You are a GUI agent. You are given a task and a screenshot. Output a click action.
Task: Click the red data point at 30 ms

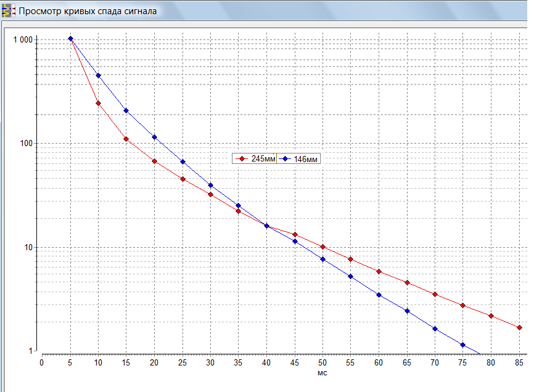coord(210,195)
